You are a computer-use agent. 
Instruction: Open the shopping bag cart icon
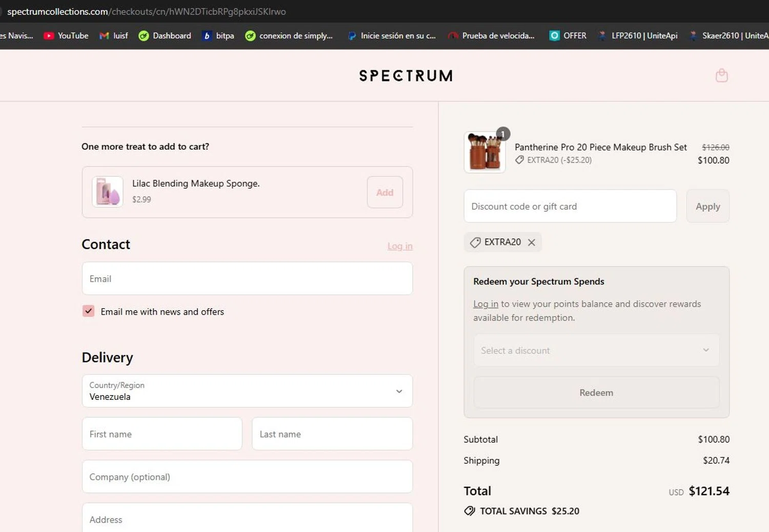tap(721, 75)
